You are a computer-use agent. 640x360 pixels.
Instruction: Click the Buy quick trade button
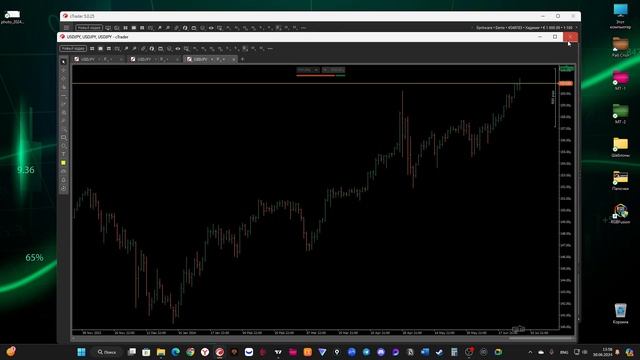pyautogui.click(x=333, y=70)
